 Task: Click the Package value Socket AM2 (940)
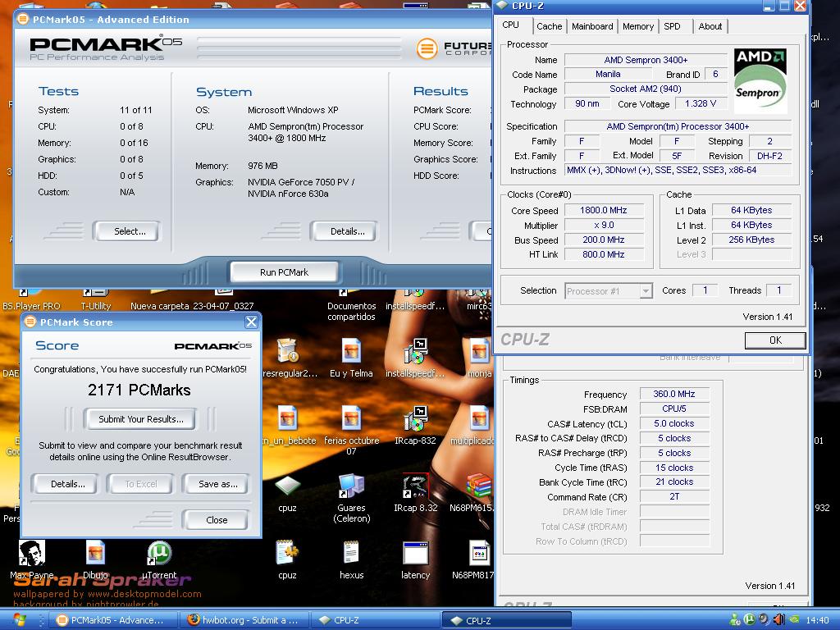pos(646,89)
